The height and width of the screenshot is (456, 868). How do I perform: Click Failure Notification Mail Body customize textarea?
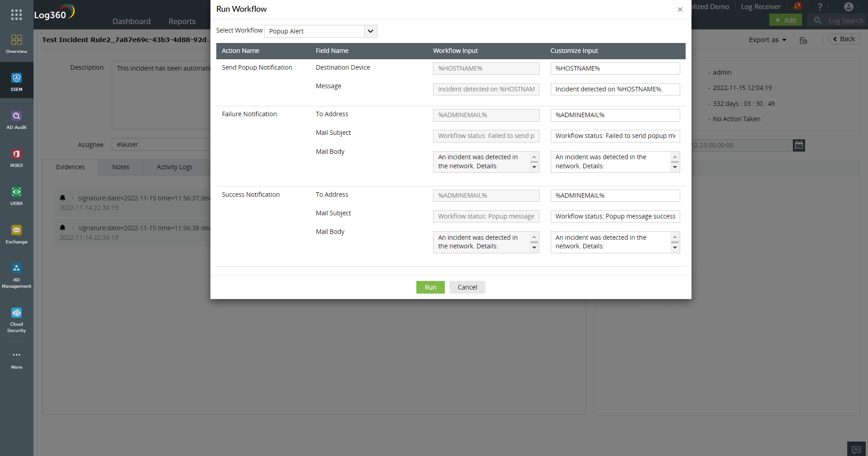point(610,161)
